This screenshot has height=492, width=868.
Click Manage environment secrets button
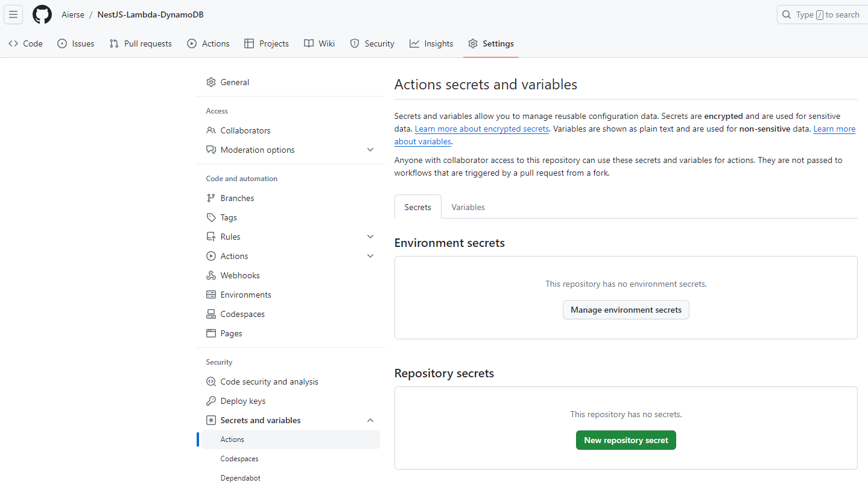[626, 310]
